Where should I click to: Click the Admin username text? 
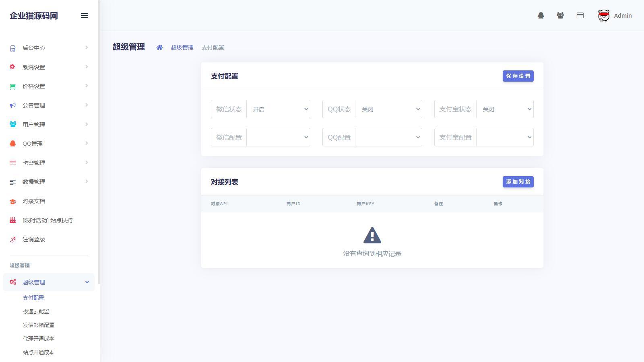point(623,16)
